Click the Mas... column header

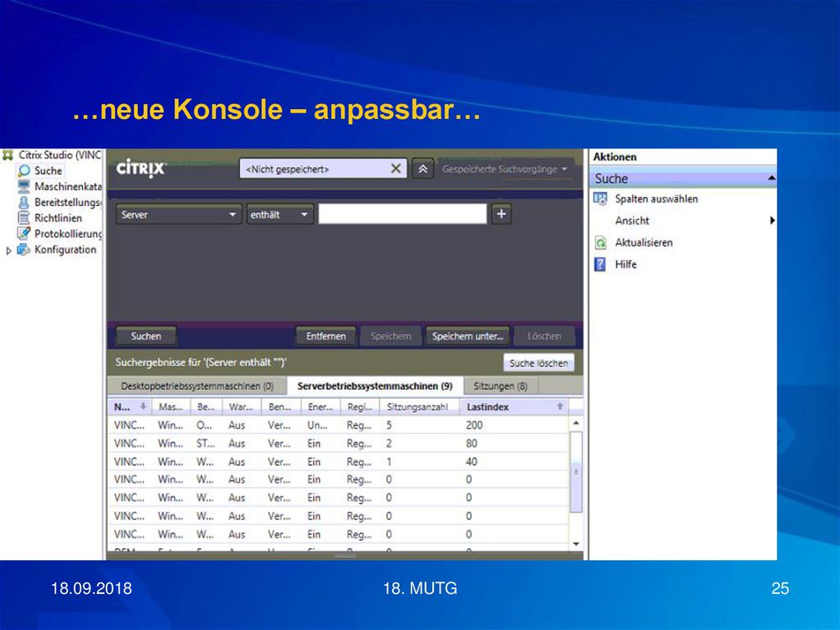(x=171, y=407)
